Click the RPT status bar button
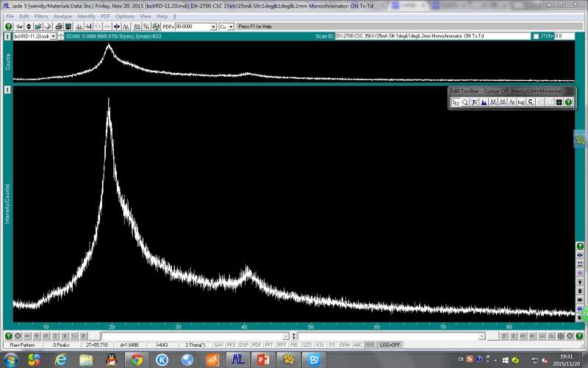The image size is (588, 368). [x=282, y=344]
